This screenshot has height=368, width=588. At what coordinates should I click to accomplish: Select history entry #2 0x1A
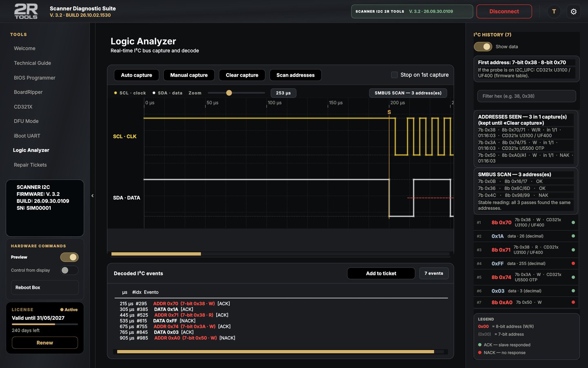pyautogui.click(x=526, y=236)
